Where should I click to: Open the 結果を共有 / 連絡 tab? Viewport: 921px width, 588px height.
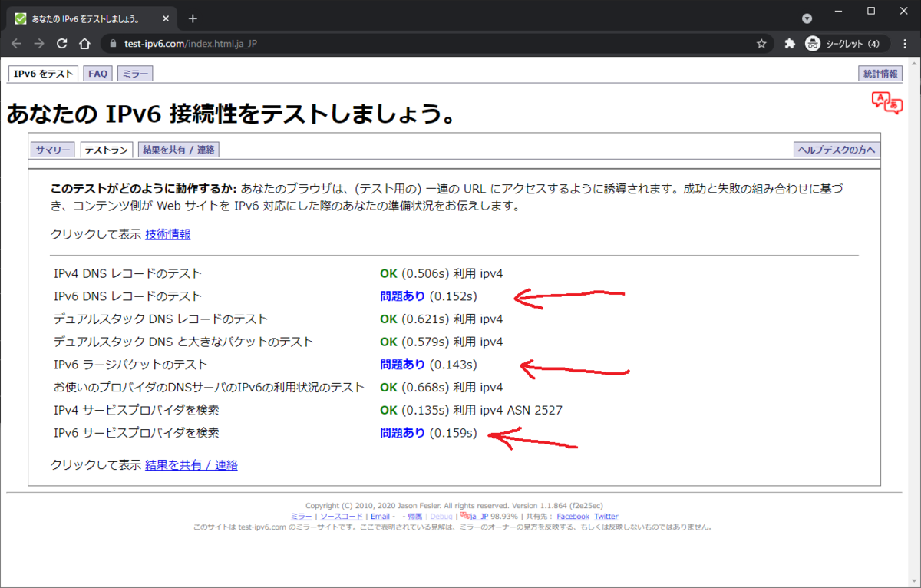pyautogui.click(x=179, y=150)
